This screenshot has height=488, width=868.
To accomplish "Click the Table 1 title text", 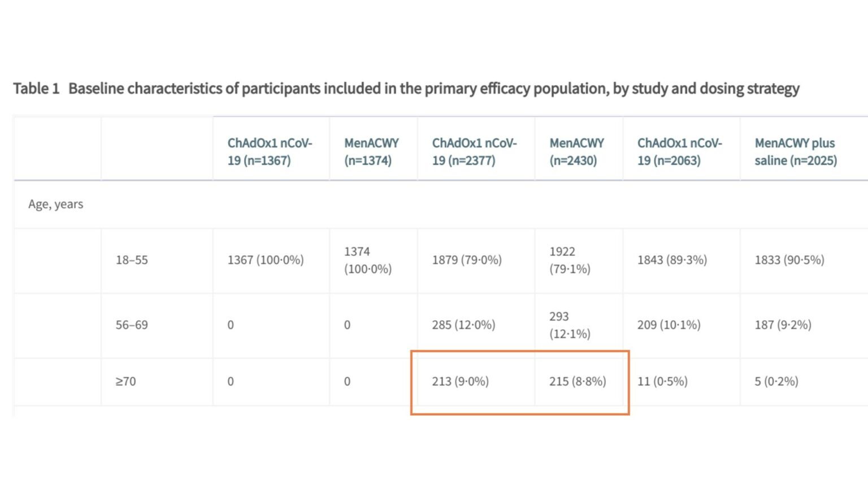I will pyautogui.click(x=406, y=89).
